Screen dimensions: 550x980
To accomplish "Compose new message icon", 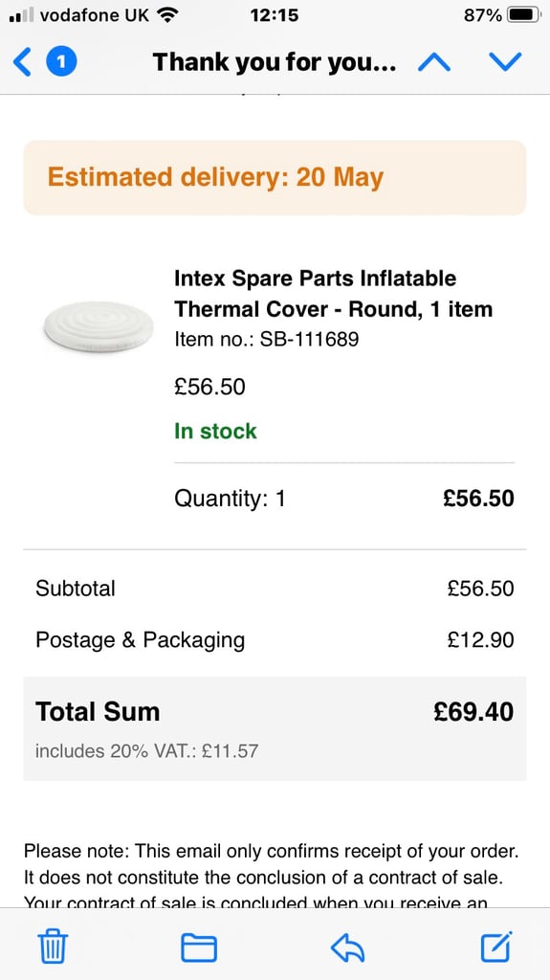I will coord(496,947).
